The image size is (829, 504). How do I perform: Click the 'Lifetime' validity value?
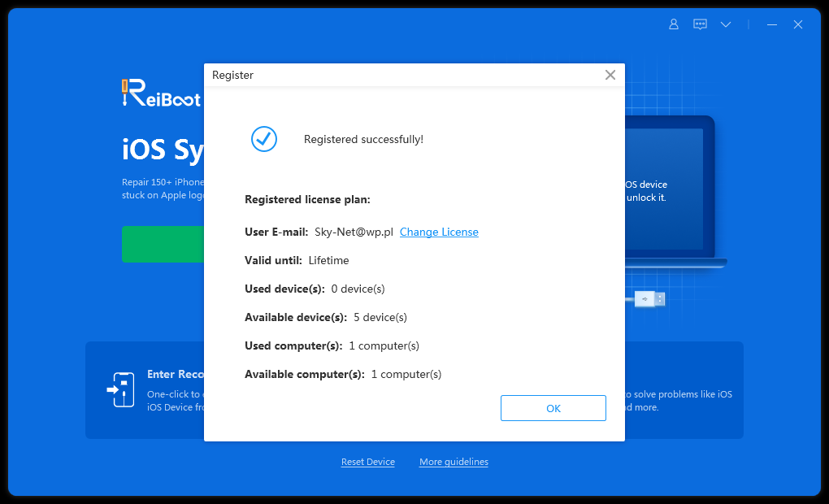coord(329,260)
